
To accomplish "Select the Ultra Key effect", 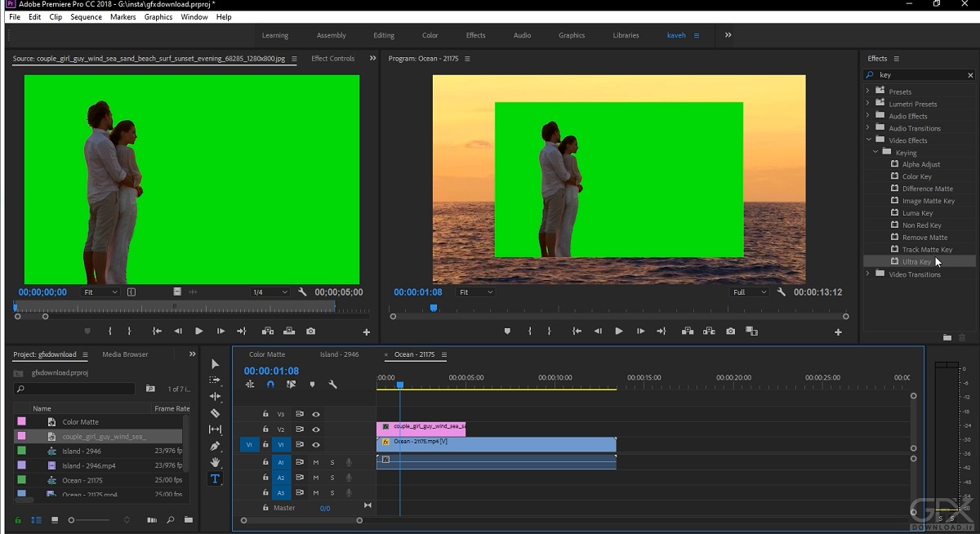I will [x=915, y=262].
